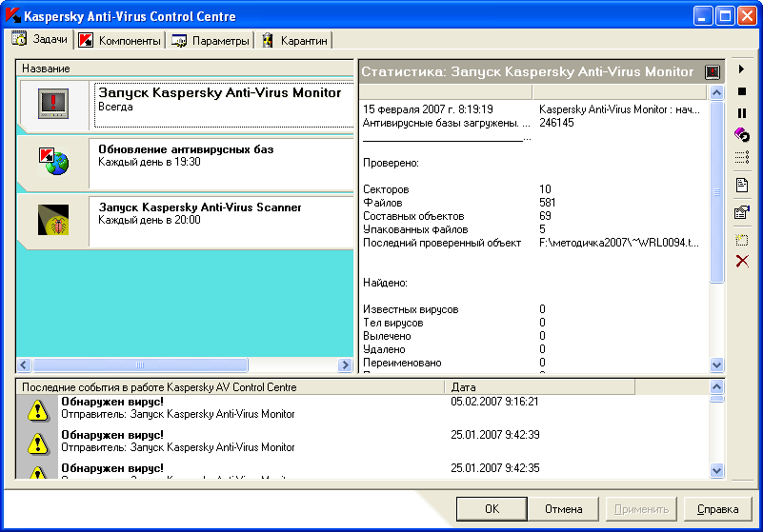Viewport: 763px width, 532px height.
Task: Click warning icon of 25.01.2007 9:42:39 event
Action: 37,443
